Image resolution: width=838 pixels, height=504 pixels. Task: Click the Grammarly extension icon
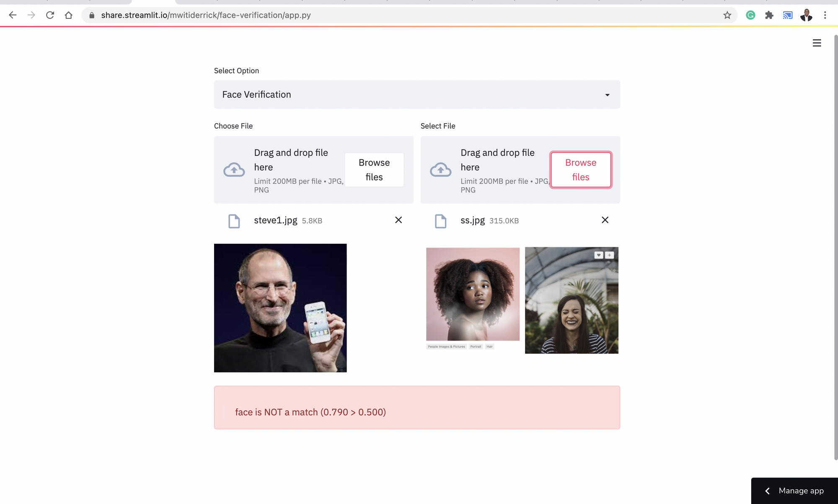pos(750,15)
